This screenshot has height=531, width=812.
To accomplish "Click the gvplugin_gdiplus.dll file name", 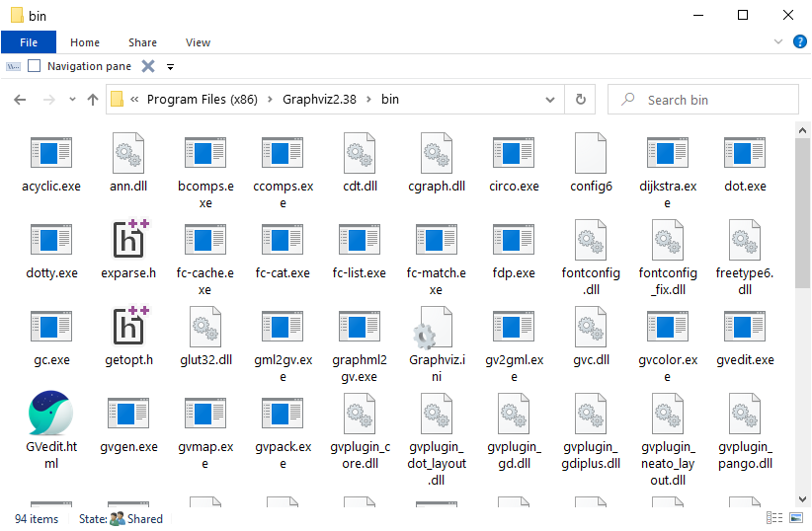I will pos(591,455).
